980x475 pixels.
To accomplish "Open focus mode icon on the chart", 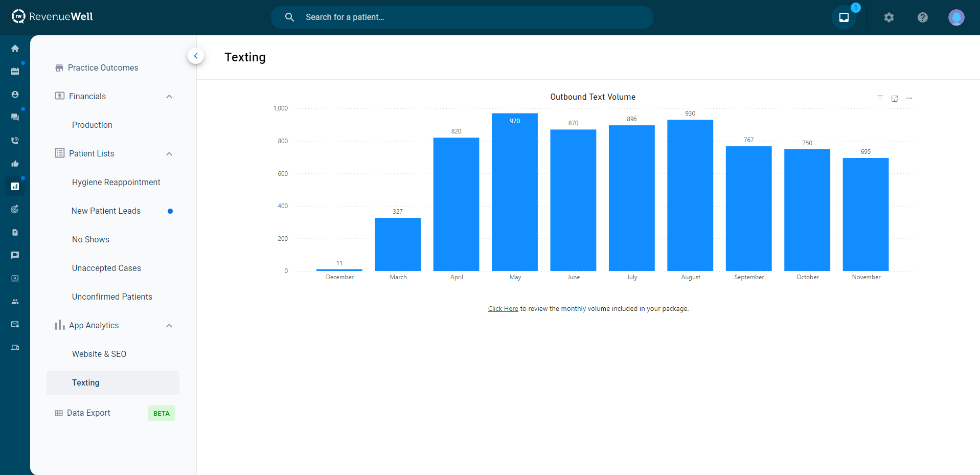I will click(894, 98).
